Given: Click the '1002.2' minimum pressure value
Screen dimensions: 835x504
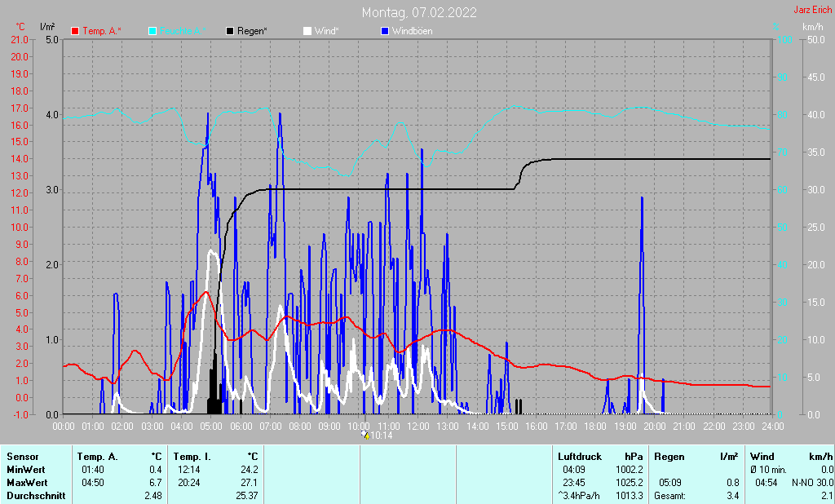Looking at the screenshot, I should (x=630, y=470).
